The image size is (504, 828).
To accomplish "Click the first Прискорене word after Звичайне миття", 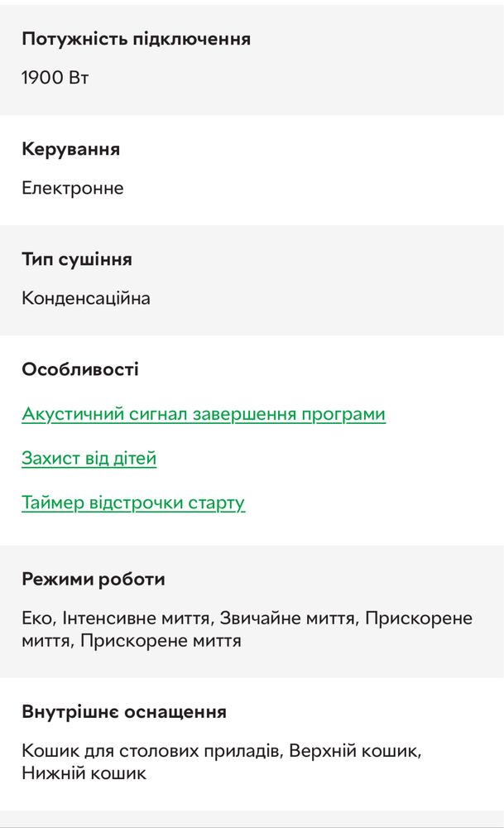I will pyautogui.click(x=419, y=618).
